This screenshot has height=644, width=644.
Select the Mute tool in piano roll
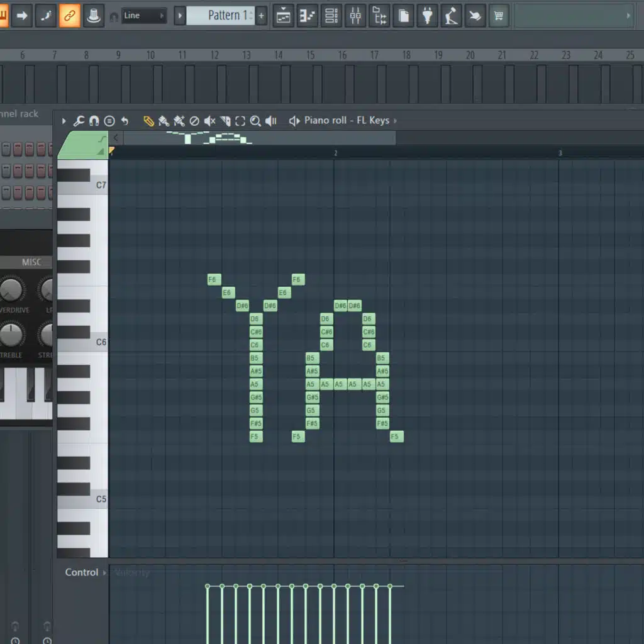209,121
